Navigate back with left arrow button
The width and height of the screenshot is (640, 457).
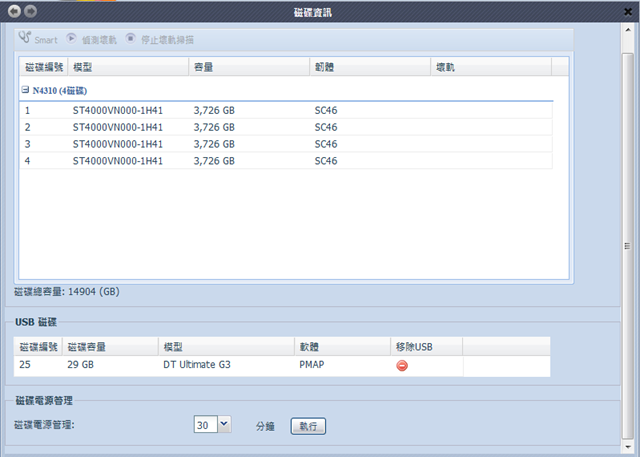coord(14,11)
